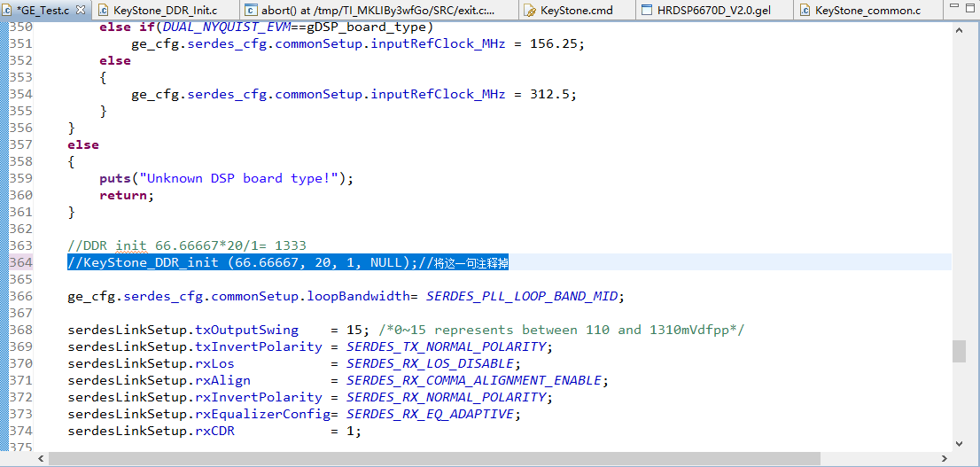Click the vertical scrollbar down arrow
This screenshot has width=980, height=467.
(960, 442)
